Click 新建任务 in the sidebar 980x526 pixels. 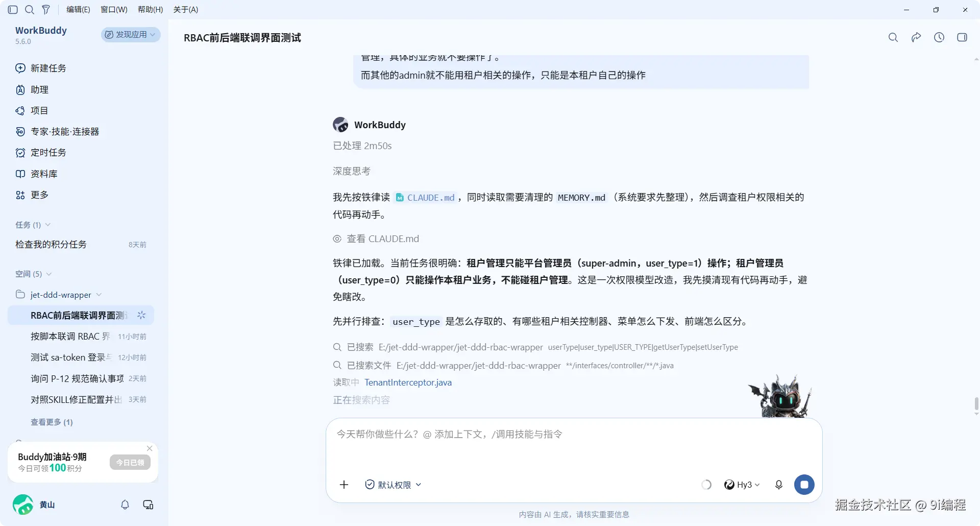pos(41,68)
